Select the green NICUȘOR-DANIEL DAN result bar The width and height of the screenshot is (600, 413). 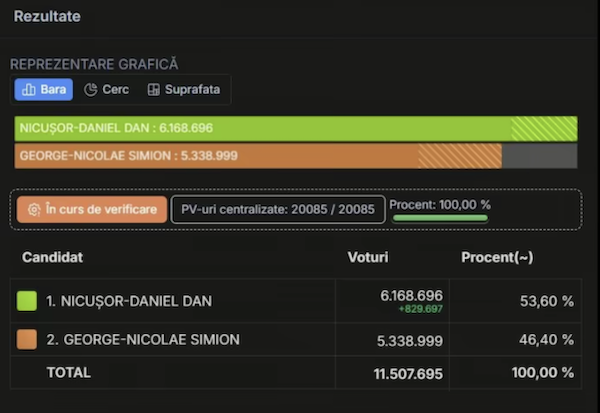click(x=262, y=128)
